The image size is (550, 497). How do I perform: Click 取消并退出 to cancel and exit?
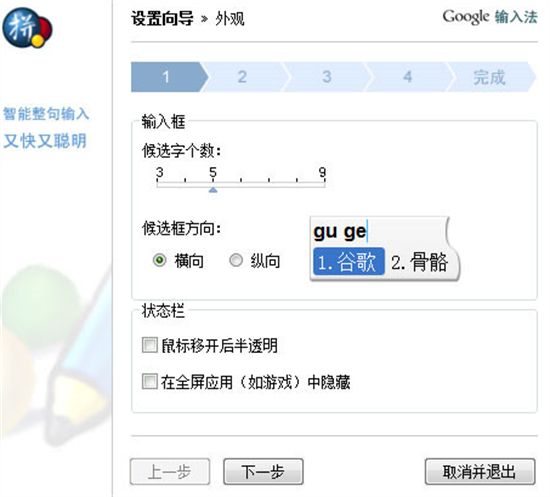click(x=480, y=471)
